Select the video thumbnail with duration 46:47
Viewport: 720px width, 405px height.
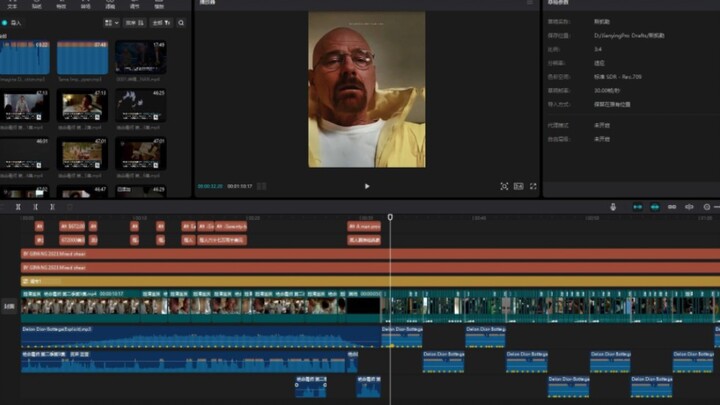[x=83, y=192]
